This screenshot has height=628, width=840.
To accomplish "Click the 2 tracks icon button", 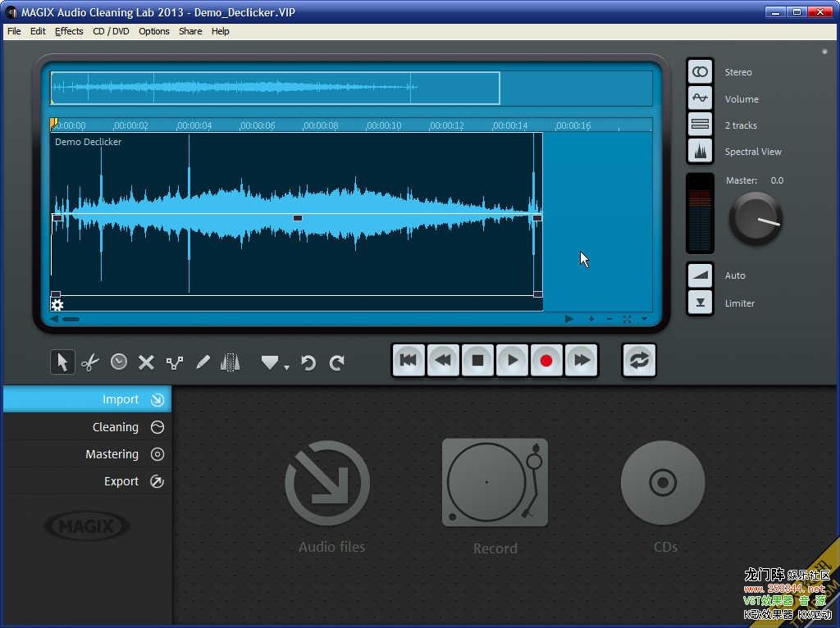I will pyautogui.click(x=700, y=125).
